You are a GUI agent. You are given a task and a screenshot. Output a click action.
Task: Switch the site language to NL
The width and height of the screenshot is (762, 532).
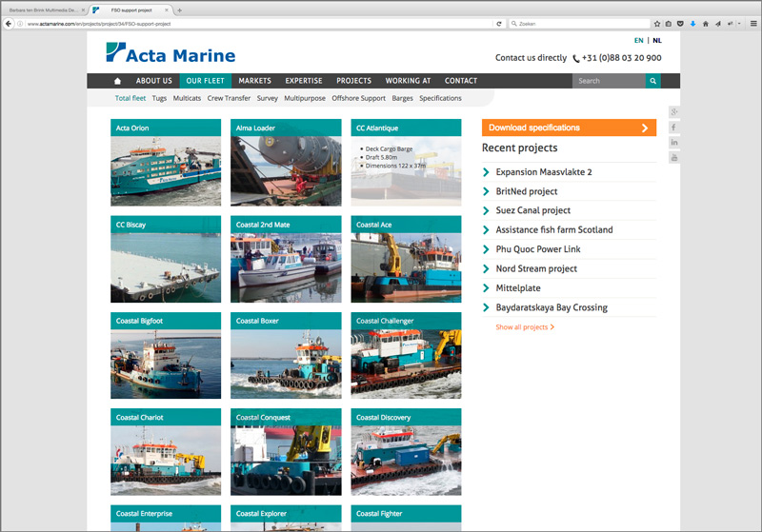[x=657, y=41]
